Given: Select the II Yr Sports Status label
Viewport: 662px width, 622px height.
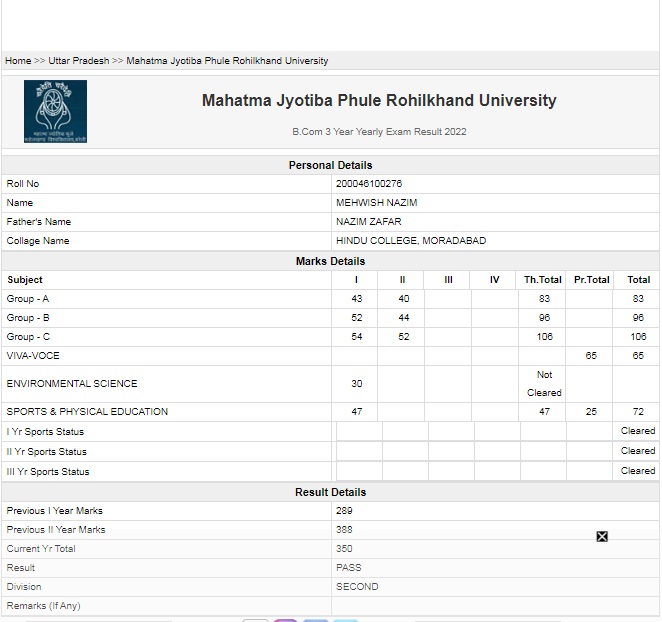Looking at the screenshot, I should (x=46, y=451).
